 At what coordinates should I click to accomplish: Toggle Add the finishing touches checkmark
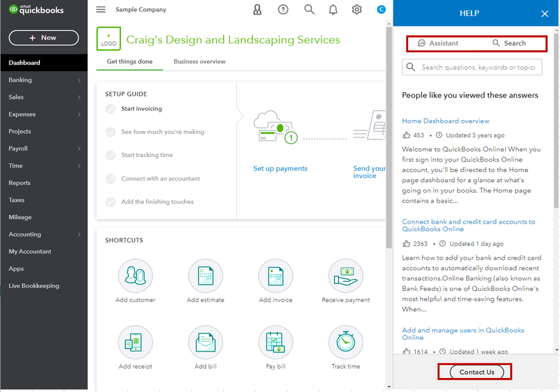(111, 202)
